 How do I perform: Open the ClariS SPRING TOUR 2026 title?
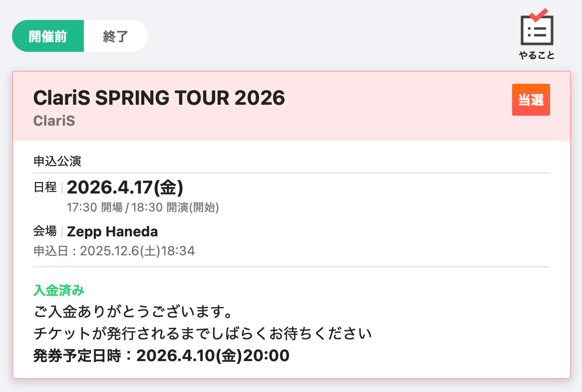[x=159, y=98]
